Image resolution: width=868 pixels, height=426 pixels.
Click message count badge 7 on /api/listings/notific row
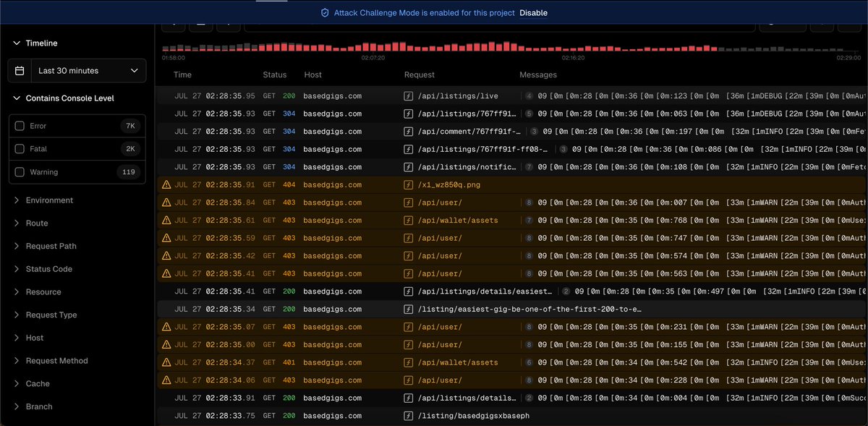coord(529,167)
